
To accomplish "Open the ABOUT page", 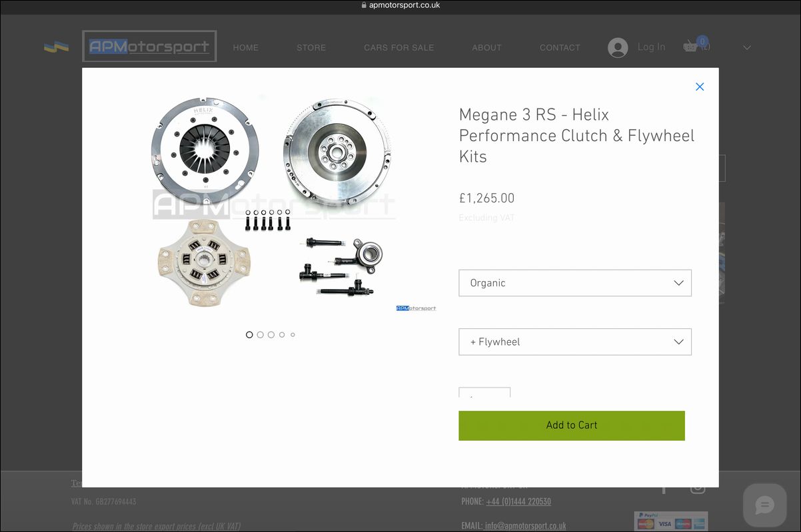I will 486,48.
